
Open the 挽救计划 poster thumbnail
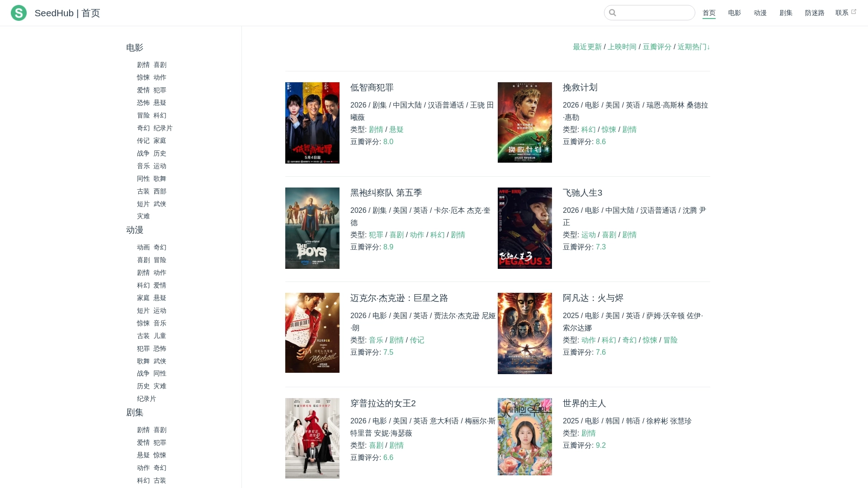click(524, 122)
